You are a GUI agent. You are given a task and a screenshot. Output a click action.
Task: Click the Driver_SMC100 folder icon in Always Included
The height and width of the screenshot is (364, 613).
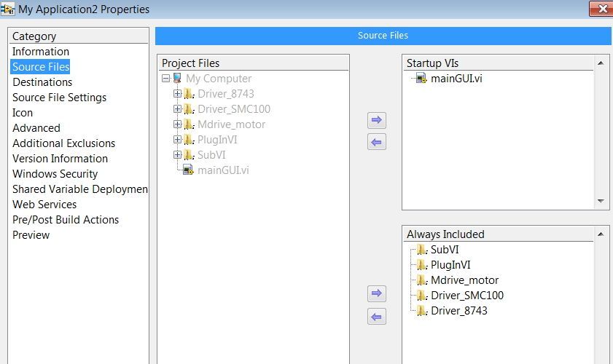(422, 296)
